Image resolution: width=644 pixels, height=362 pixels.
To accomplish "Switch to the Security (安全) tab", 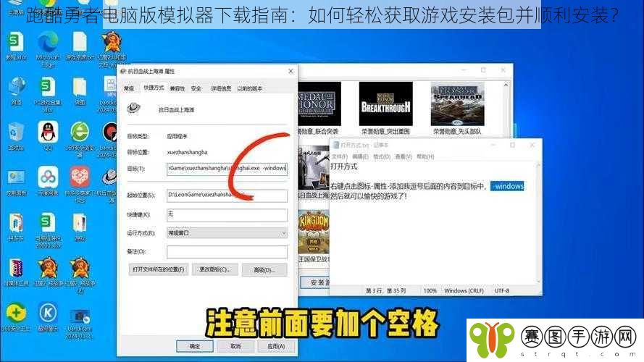I will click(196, 88).
